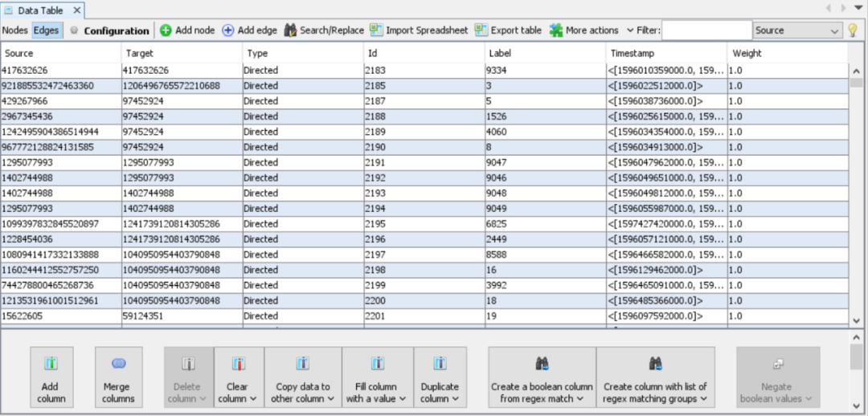The width and height of the screenshot is (868, 416).
Task: Click Copy data to other column
Action: point(302,377)
